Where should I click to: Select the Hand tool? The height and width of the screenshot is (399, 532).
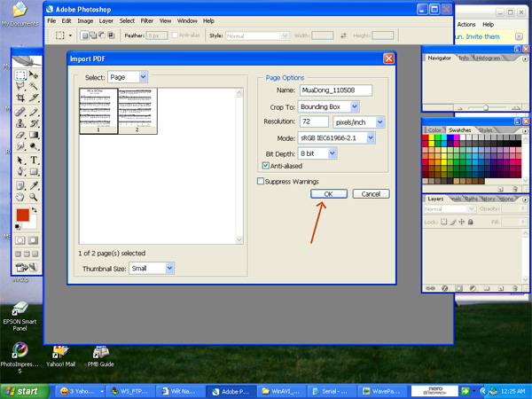20,197
